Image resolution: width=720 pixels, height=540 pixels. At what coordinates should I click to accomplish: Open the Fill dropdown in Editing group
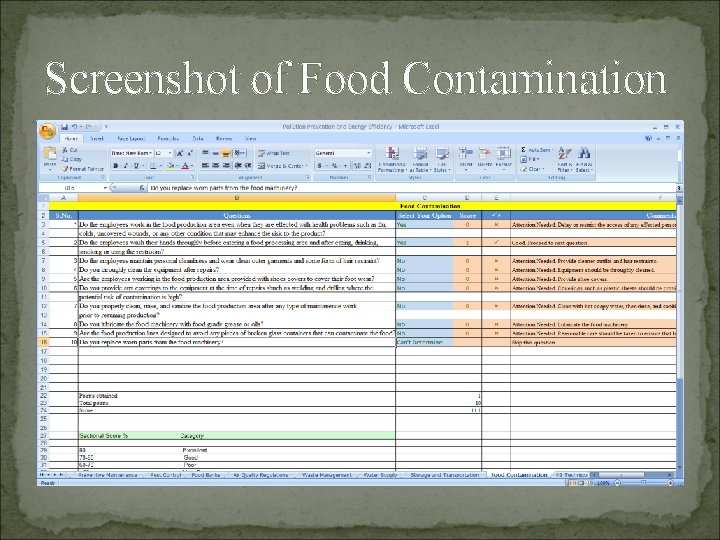(530, 159)
